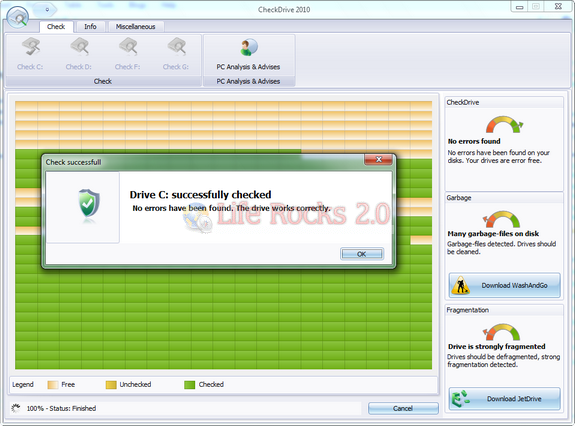Switch to the Info tab
575x426 pixels.
(x=90, y=26)
